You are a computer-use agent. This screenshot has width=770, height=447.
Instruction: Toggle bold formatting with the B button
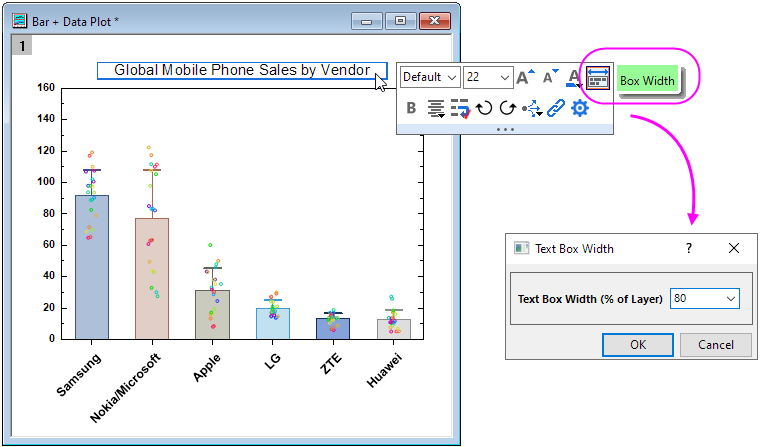pos(411,108)
